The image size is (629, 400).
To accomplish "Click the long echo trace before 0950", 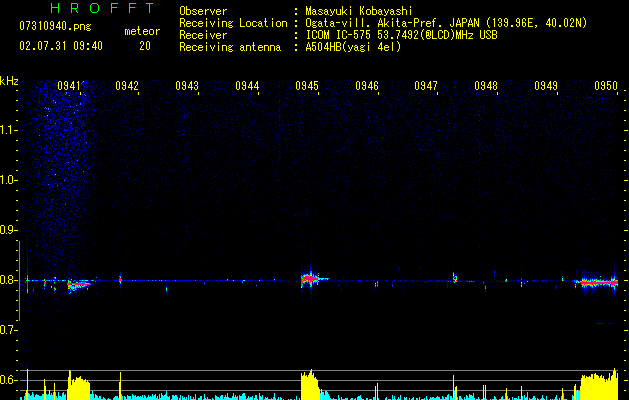I will (x=597, y=283).
